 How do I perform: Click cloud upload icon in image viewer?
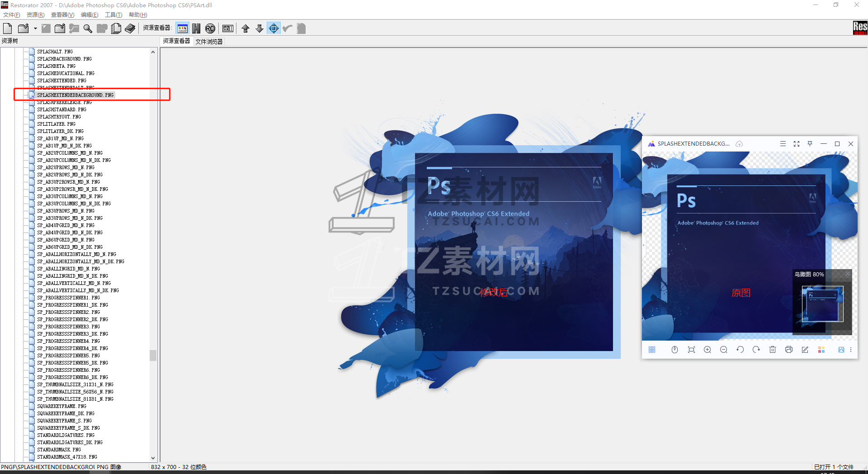click(739, 144)
